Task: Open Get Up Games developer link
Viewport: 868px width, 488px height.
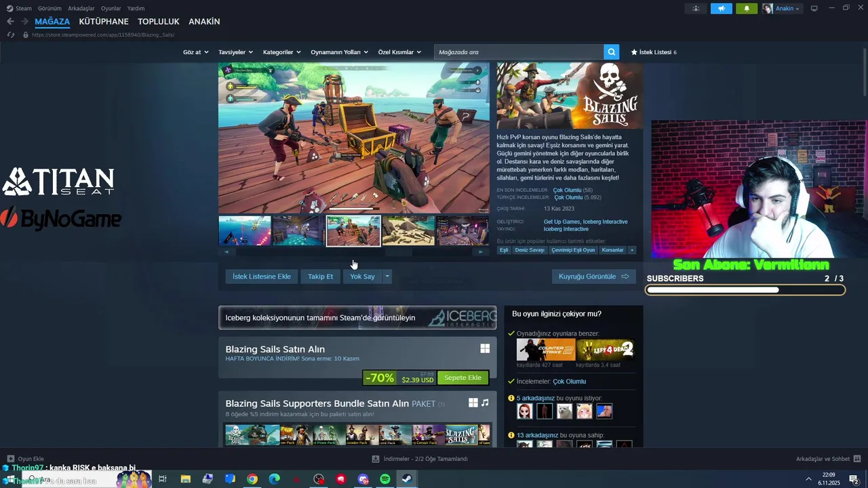Action: 561,222
